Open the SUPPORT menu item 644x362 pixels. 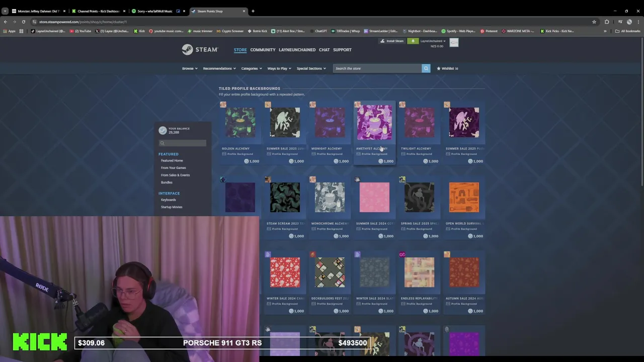pos(342,50)
